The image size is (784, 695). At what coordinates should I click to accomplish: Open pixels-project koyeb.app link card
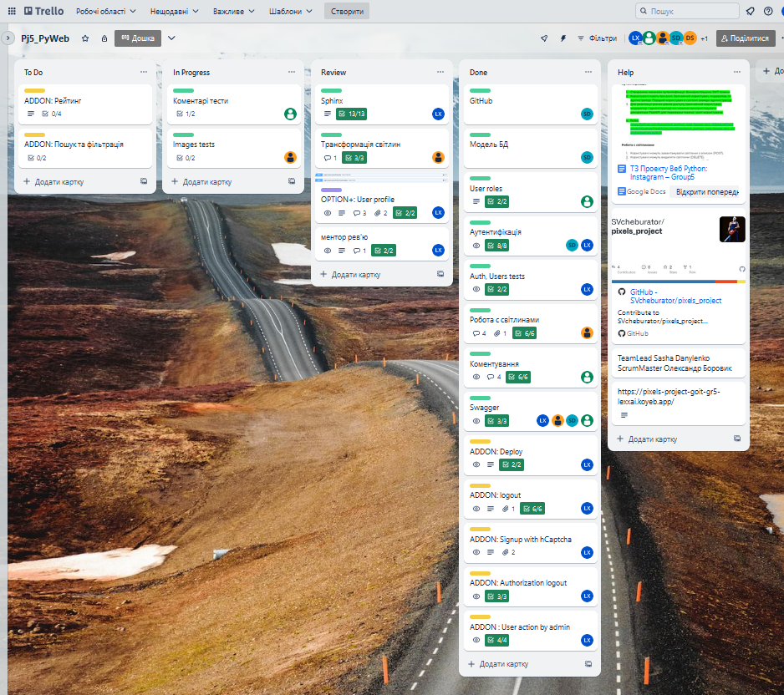(678, 403)
